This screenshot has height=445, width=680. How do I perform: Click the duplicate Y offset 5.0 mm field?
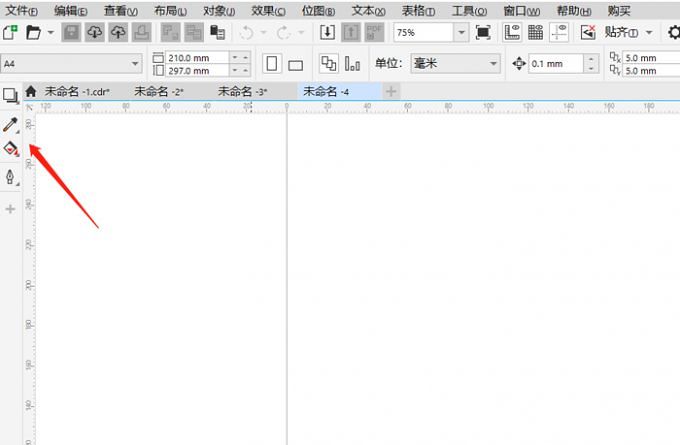[x=651, y=70]
